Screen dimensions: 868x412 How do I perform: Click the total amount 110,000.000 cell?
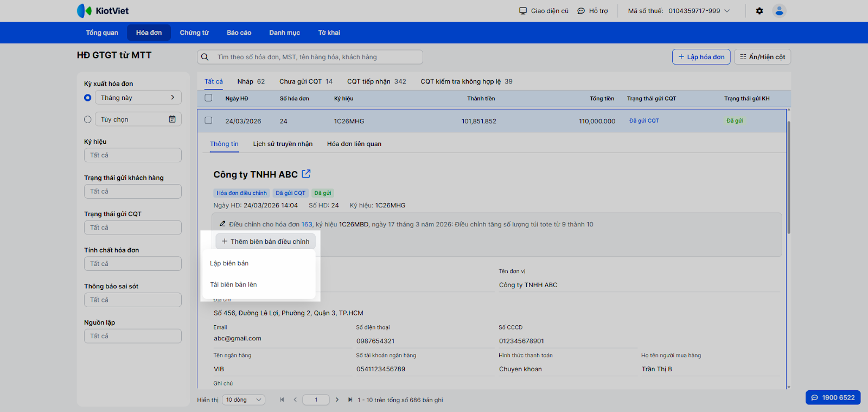pyautogui.click(x=597, y=121)
